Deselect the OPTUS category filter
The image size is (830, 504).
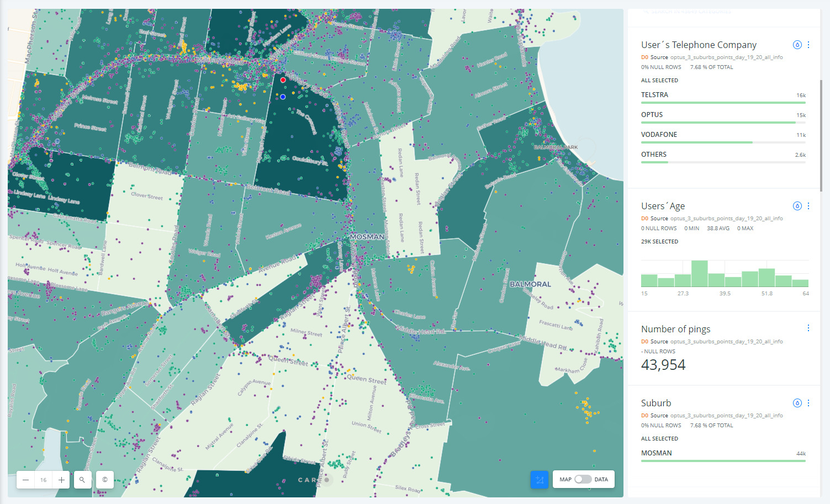click(x=652, y=115)
